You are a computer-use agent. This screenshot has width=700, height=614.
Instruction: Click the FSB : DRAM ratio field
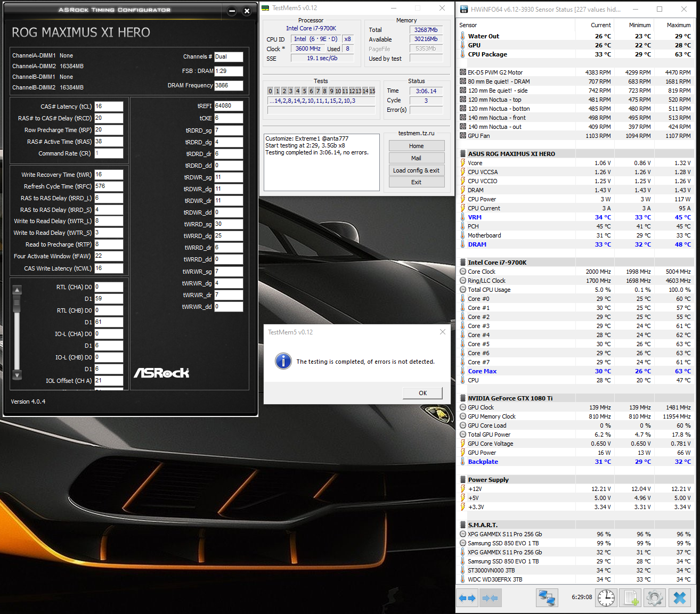pyautogui.click(x=229, y=71)
